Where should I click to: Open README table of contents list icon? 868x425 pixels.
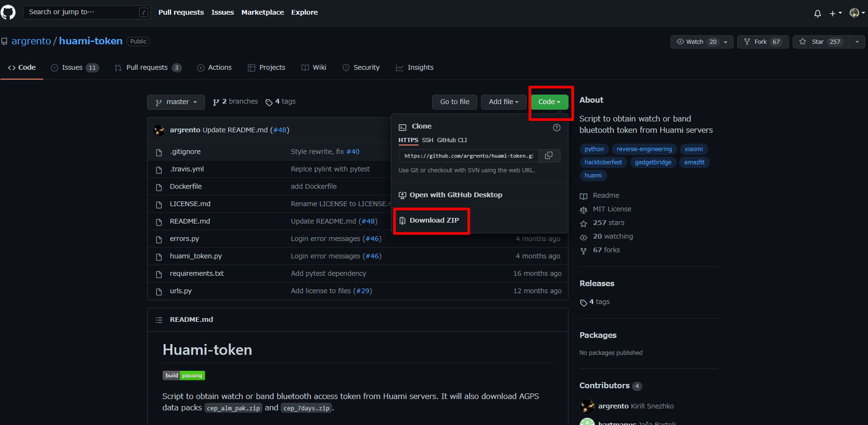pyautogui.click(x=159, y=320)
